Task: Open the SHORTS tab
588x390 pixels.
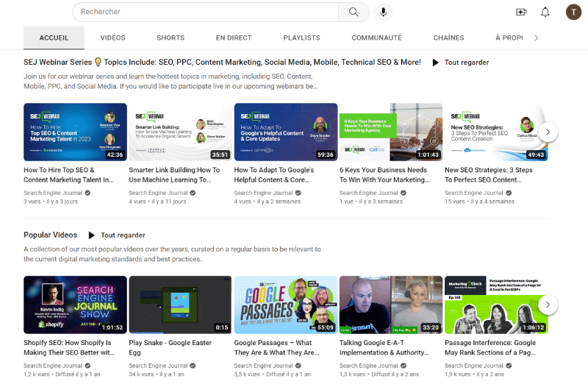Action: (171, 38)
